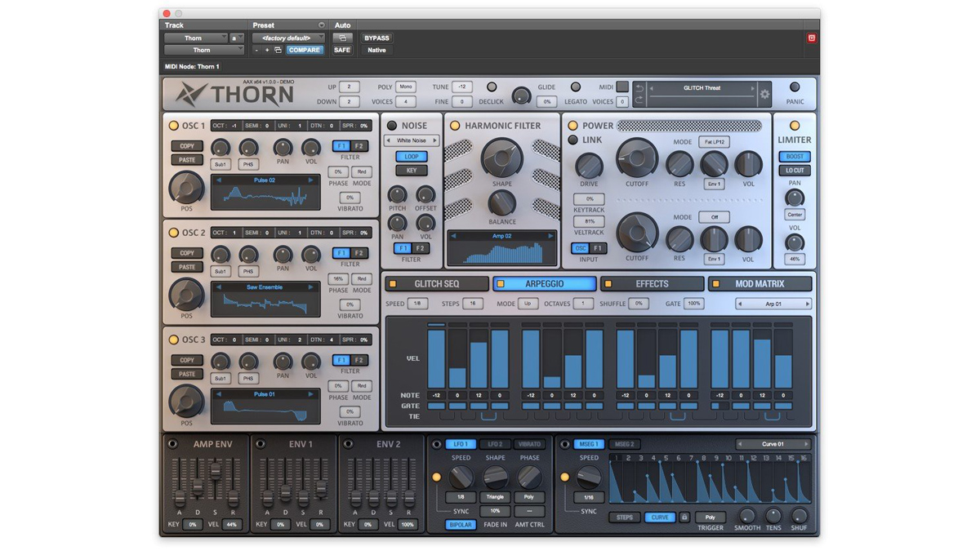Image resolution: width=980 pixels, height=551 pixels.
Task: Open the lower Thorn plug-in selector dropdown
Action: (x=204, y=50)
